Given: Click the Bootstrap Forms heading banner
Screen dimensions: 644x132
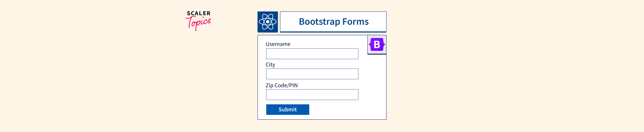Looking at the screenshot, I should point(333,22).
